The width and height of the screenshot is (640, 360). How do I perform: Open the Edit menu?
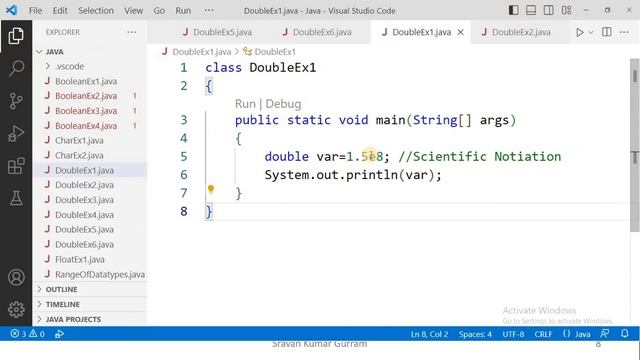click(60, 11)
